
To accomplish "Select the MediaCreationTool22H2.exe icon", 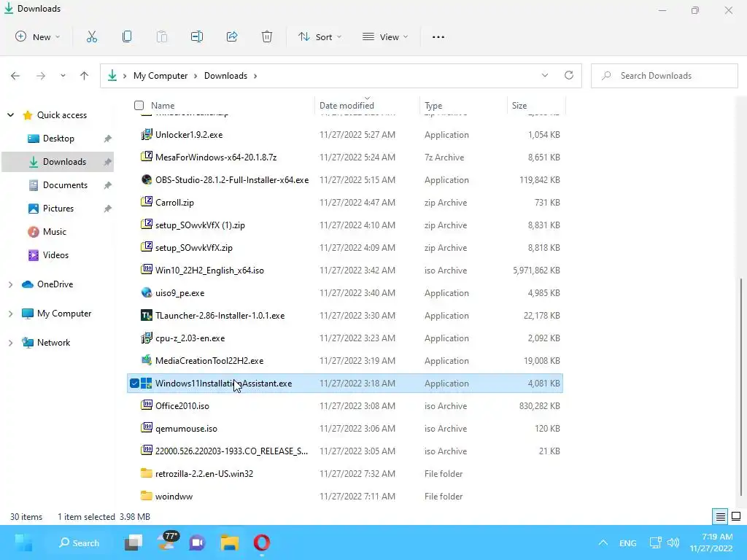I will click(147, 360).
